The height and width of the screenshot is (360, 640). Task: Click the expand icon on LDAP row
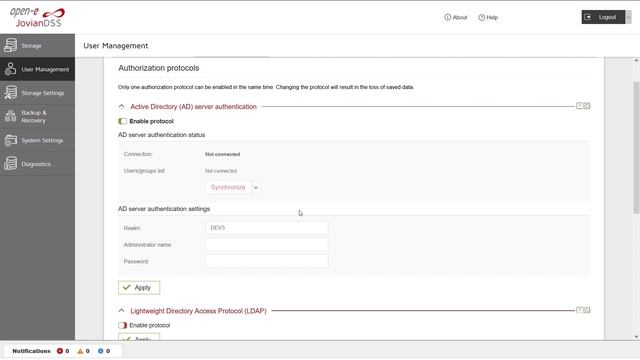pyautogui.click(x=587, y=310)
